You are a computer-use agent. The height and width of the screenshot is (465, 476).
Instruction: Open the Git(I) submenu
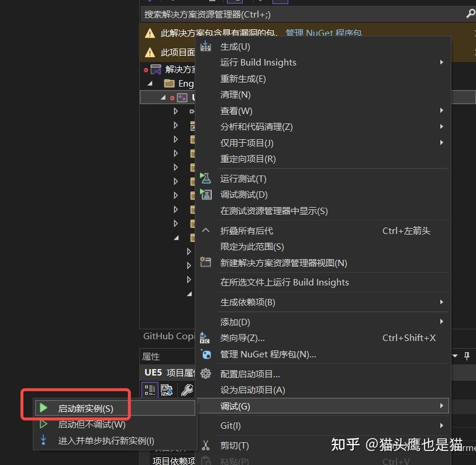(x=230, y=425)
